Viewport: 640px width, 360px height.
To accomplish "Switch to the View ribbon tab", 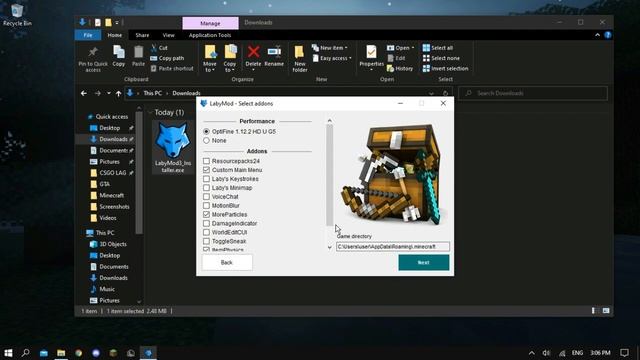I will point(168,35).
